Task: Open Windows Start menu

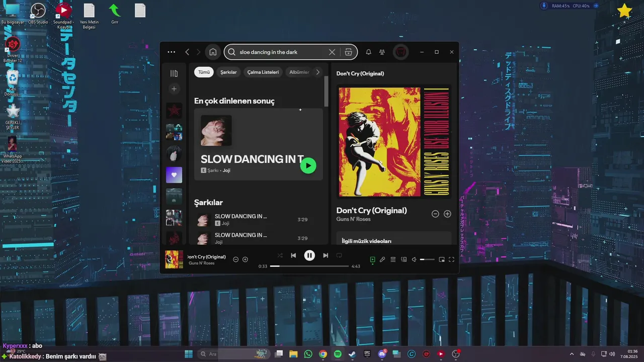Action: [189, 354]
